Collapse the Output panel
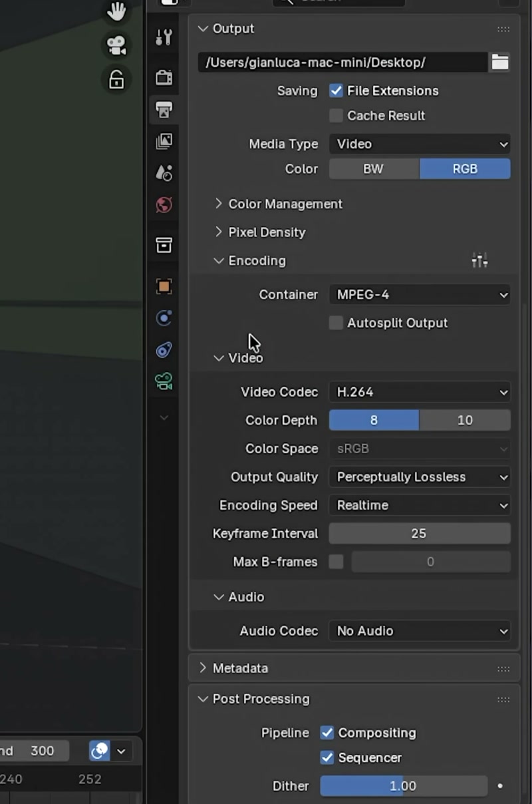 tap(203, 29)
